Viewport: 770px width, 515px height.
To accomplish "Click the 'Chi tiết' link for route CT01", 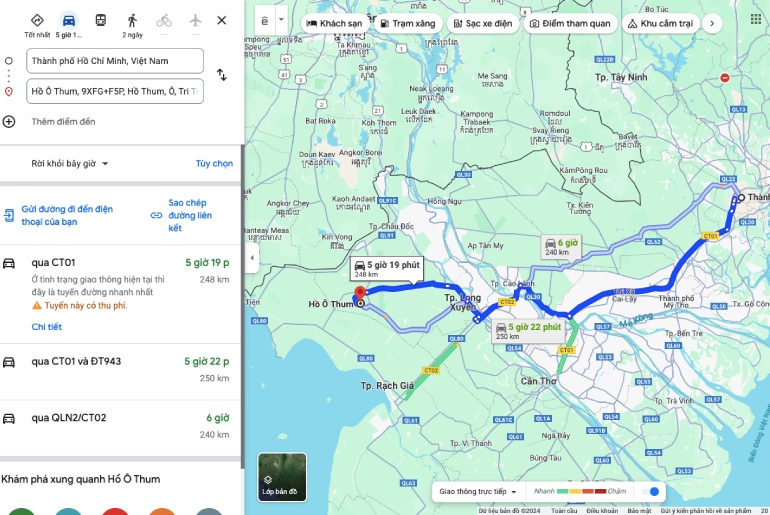I will point(46,327).
